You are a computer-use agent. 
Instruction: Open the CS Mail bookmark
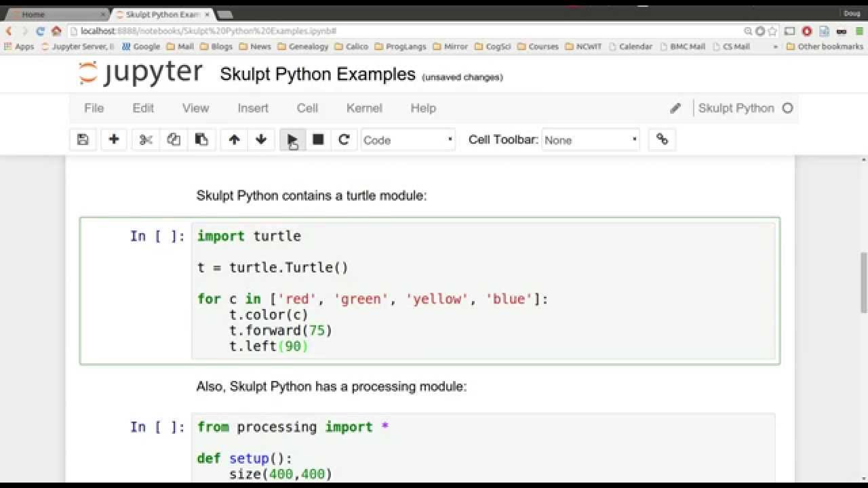[x=731, y=47]
